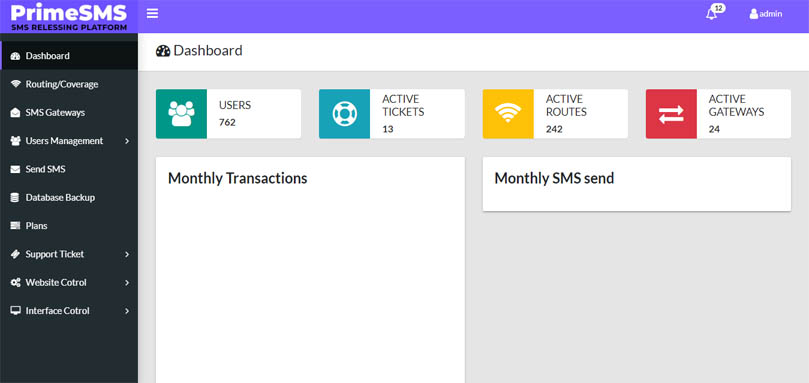Expand the Support Ticket submenu arrow

click(x=127, y=254)
